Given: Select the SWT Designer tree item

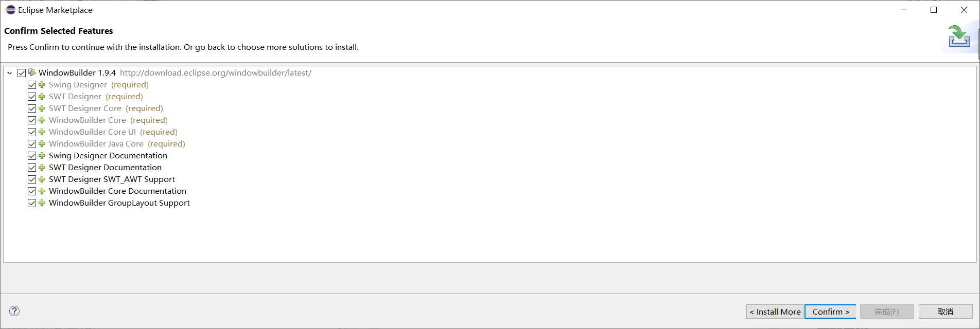Looking at the screenshot, I should click(x=75, y=96).
